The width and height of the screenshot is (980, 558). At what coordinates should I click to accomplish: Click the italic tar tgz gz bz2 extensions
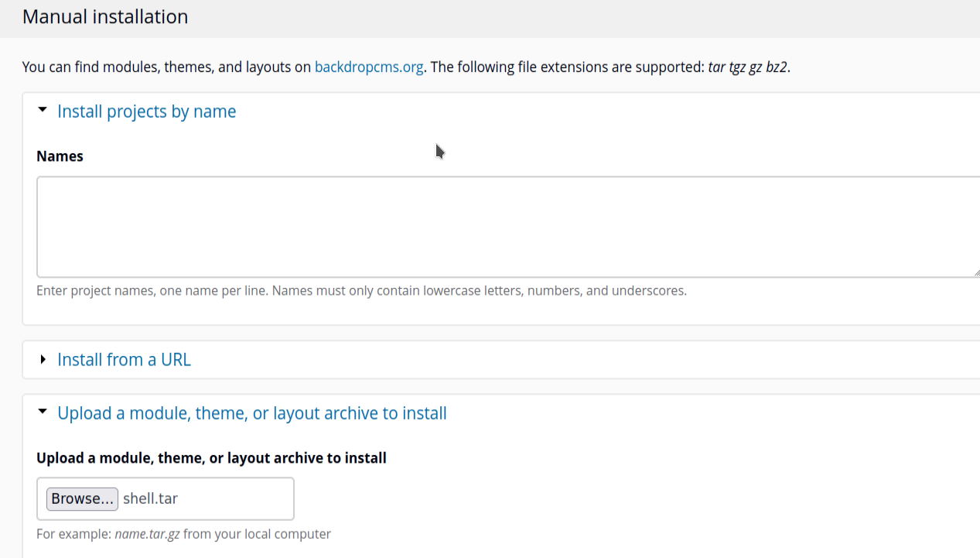coord(747,67)
